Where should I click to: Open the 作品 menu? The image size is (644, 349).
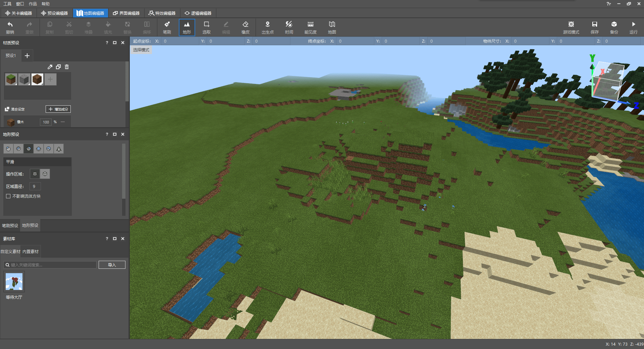[33, 4]
